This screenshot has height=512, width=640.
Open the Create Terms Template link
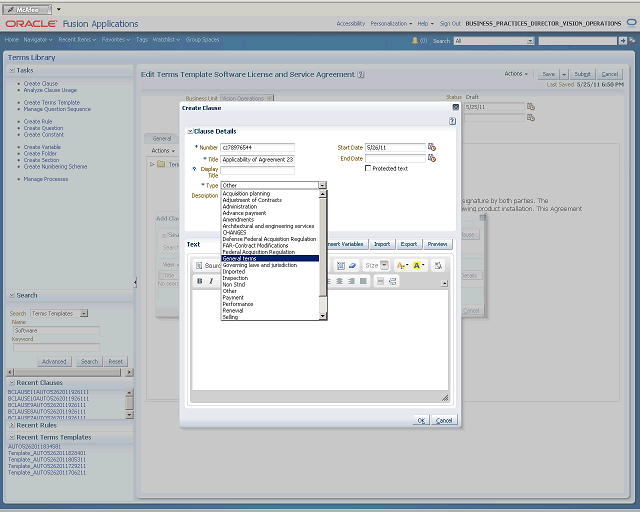tap(52, 102)
